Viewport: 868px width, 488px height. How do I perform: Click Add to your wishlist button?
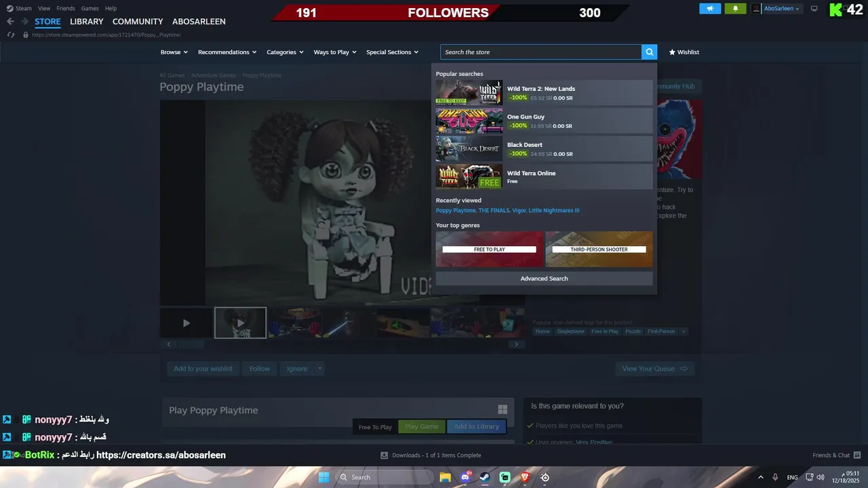(203, 369)
